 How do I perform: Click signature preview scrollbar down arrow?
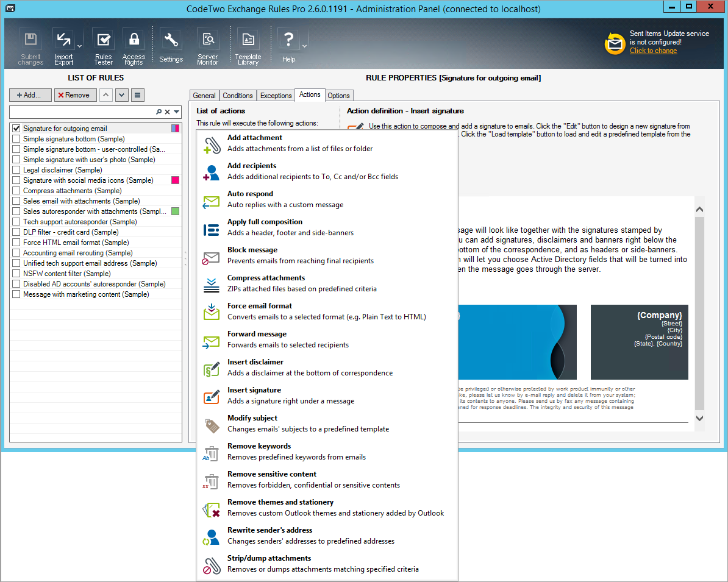pyautogui.click(x=700, y=418)
